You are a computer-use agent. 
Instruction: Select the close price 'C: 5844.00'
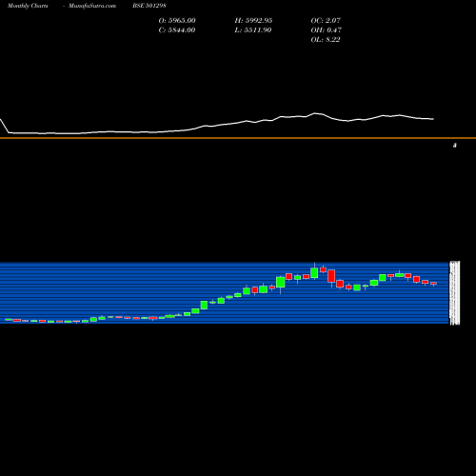[x=177, y=30]
